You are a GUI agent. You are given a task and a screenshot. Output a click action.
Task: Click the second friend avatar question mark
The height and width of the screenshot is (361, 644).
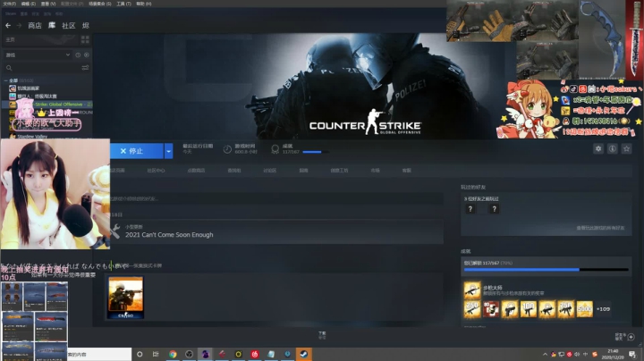pyautogui.click(x=494, y=209)
